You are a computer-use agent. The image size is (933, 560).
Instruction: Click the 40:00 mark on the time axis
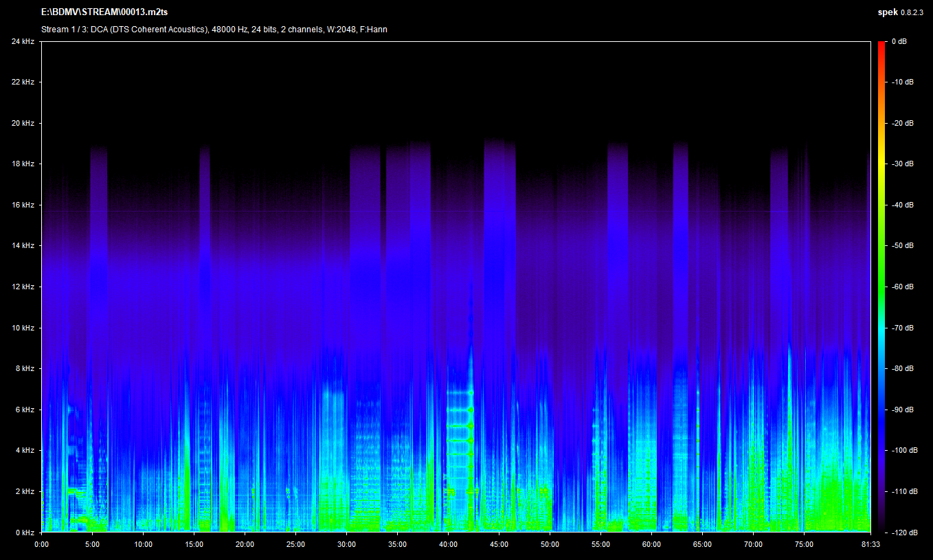448,544
